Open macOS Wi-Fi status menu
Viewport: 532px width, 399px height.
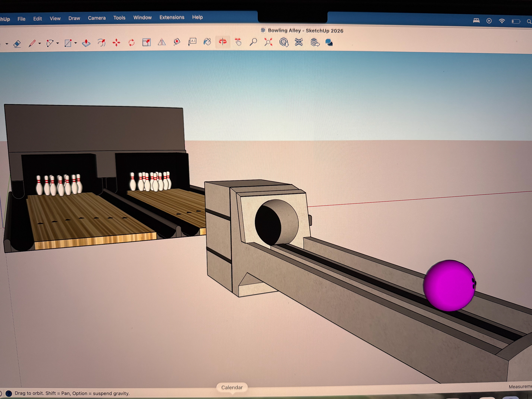(x=502, y=21)
